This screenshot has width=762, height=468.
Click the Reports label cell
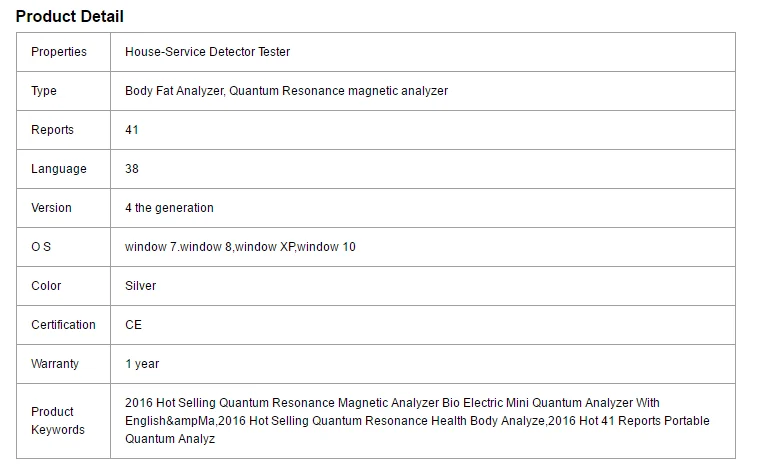coord(52,130)
